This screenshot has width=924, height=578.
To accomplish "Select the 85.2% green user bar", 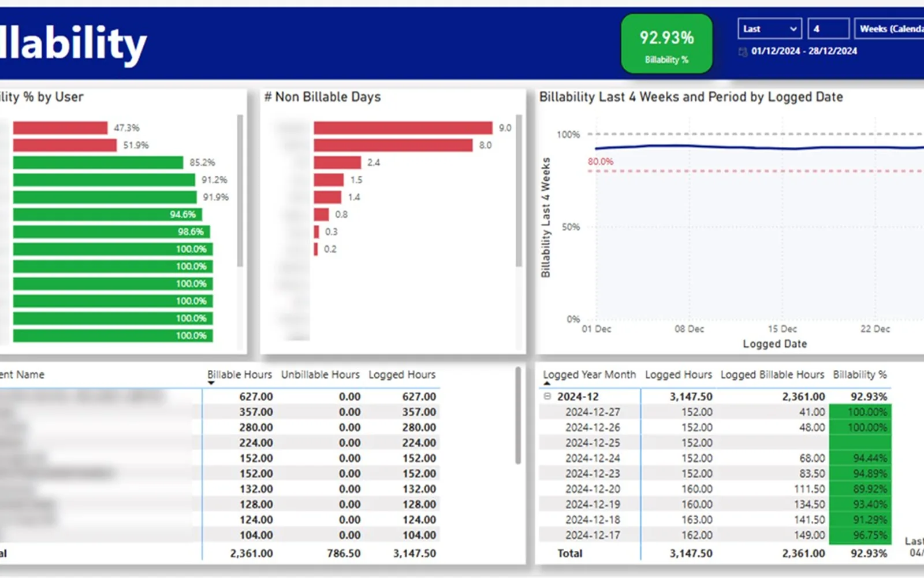I will [98, 162].
